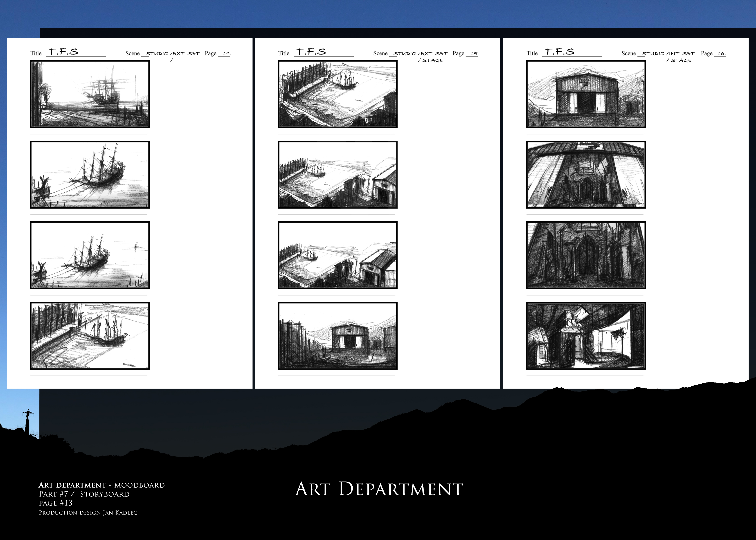Click the top harbor overview frame on page 15
756x540 pixels.
[337, 94]
